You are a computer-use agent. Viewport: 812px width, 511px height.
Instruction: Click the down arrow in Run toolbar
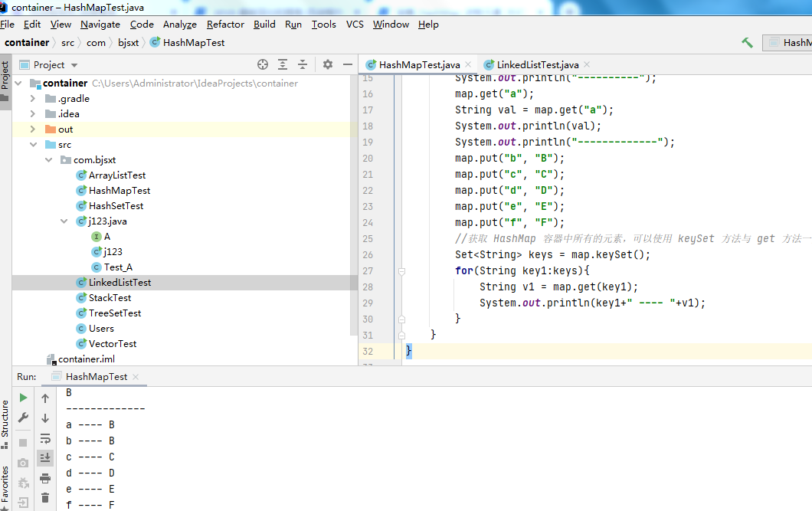45,418
